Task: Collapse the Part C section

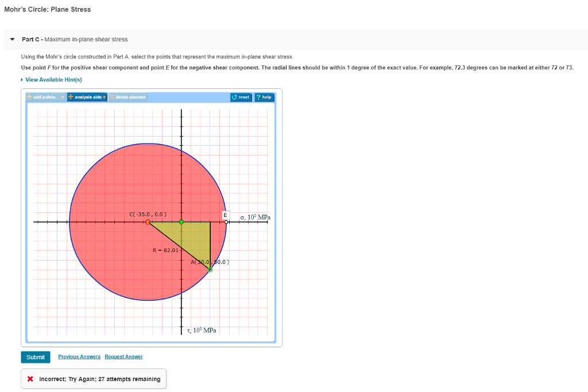Action: pos(12,40)
